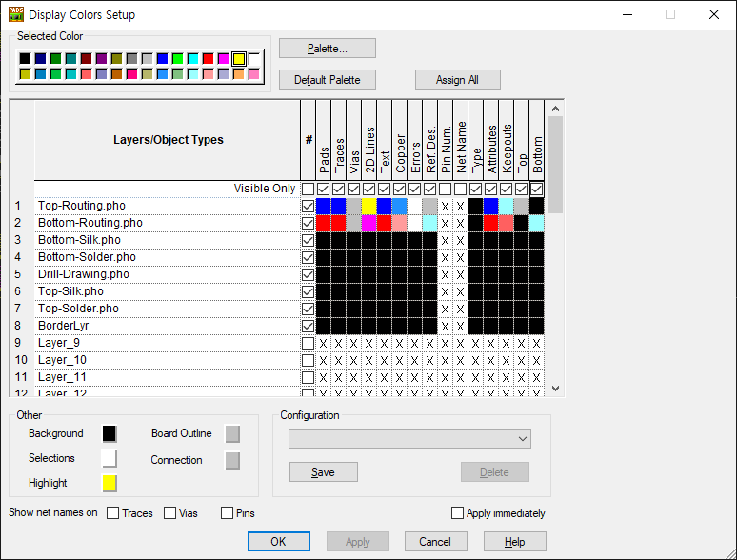This screenshot has width=737, height=560.
Task: Enable Layer_9 visibility checkbox
Action: tap(308, 343)
